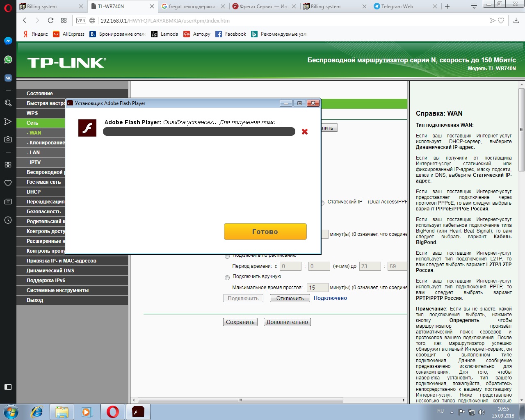Add page to bookmarks with heart icon
The image size is (525, 420).
tap(501, 21)
